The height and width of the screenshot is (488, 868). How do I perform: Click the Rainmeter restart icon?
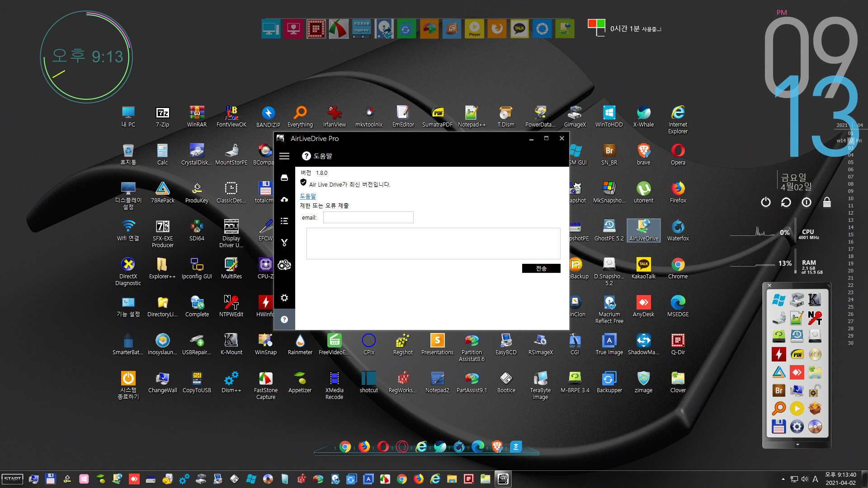[x=786, y=202]
